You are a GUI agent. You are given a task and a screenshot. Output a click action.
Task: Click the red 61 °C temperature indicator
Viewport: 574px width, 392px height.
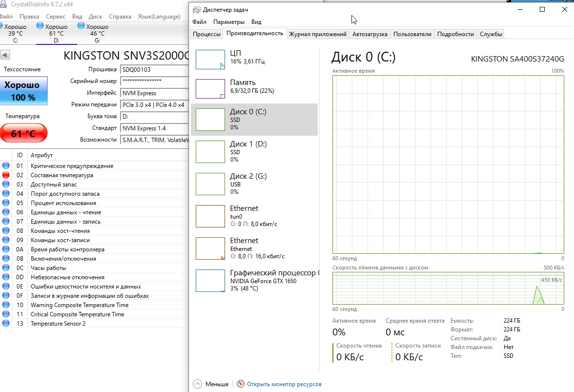pos(23,133)
